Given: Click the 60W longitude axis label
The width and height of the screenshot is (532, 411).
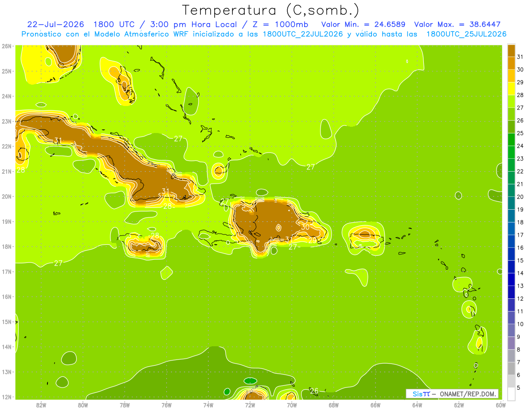Looking at the screenshot, I should (x=501, y=405).
